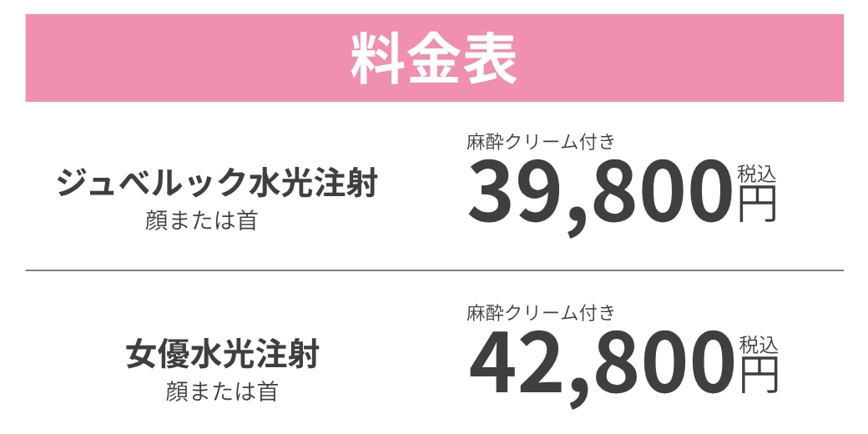Click 麻酔クリーム付き above the 39,800 price
This screenshot has width=868, height=434.
tap(541, 141)
